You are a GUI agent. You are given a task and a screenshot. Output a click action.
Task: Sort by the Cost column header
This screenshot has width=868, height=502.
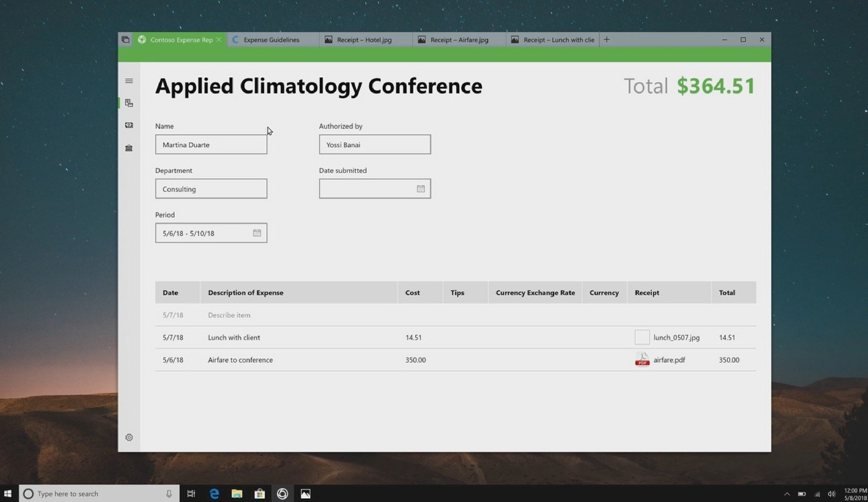(412, 293)
